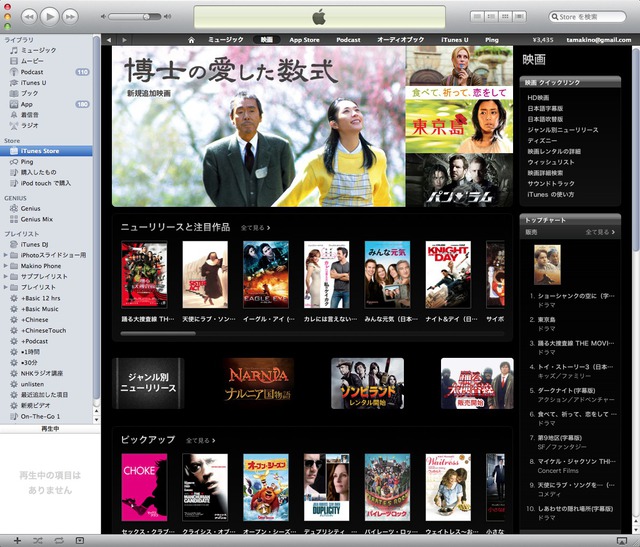Select Genius in sidebar
Viewport: 640px width, 547px height.
pos(46,208)
